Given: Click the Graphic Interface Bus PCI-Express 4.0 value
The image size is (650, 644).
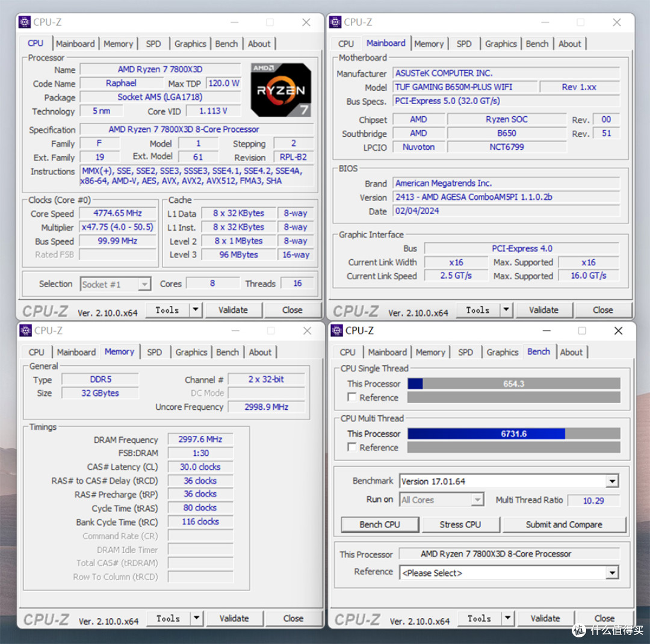Looking at the screenshot, I should [521, 249].
